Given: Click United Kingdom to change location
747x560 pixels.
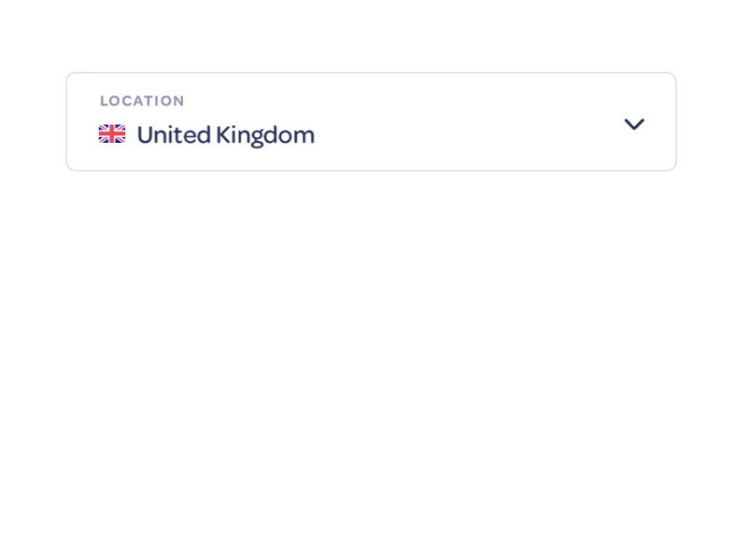Looking at the screenshot, I should [226, 133].
